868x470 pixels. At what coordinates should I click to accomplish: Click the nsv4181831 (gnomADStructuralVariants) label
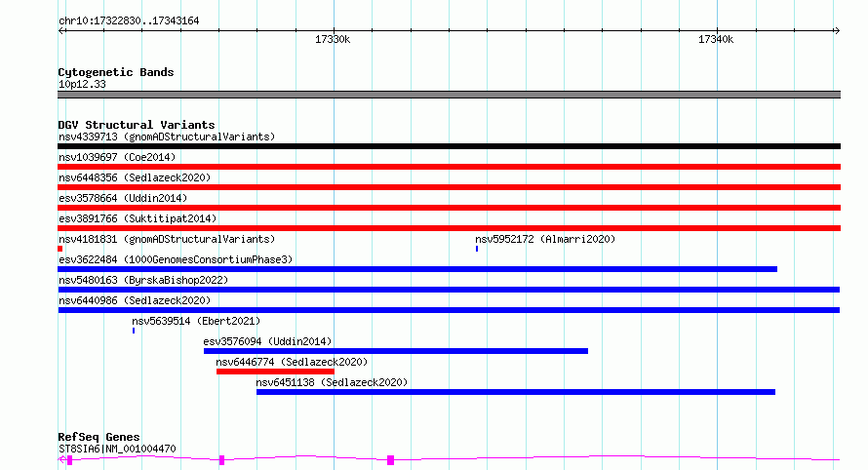(167, 239)
